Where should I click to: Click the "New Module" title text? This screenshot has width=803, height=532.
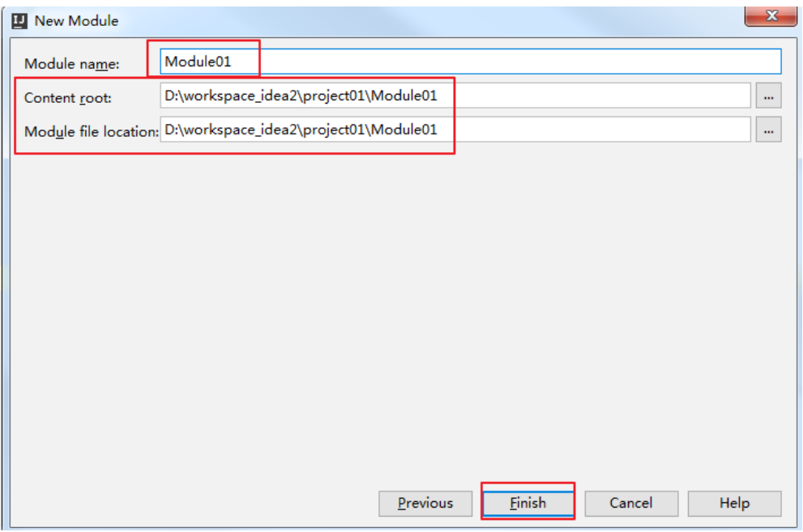76,21
